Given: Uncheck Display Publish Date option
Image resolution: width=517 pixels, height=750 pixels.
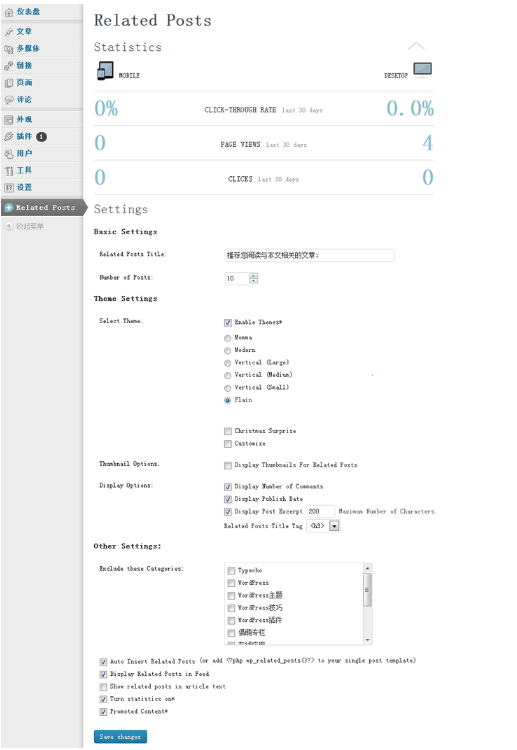Looking at the screenshot, I should click(228, 499).
